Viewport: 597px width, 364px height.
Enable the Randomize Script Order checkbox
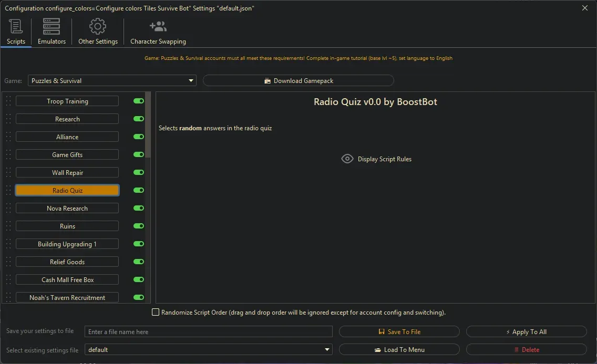[x=156, y=313]
